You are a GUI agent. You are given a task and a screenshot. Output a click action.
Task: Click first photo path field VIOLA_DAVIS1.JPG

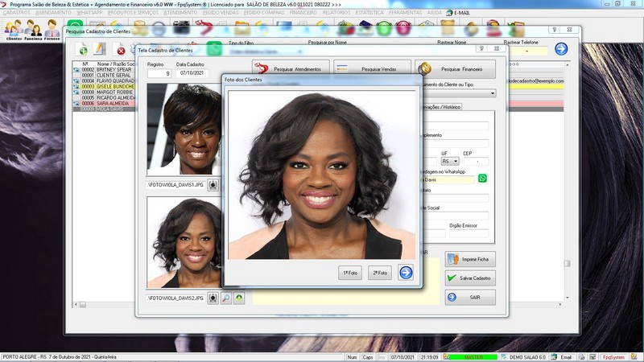(175, 185)
